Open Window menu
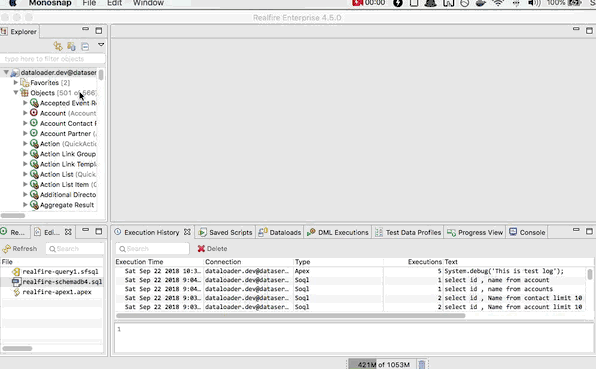Image resolution: width=596 pixels, height=369 pixels. [x=148, y=3]
